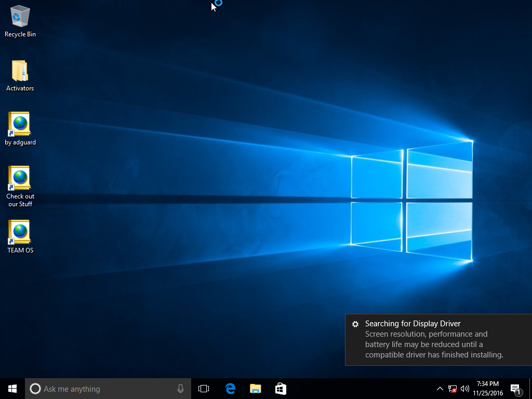Click the Show desktop sliver on taskbar
Viewport: 532px width, 399px height.
530,389
